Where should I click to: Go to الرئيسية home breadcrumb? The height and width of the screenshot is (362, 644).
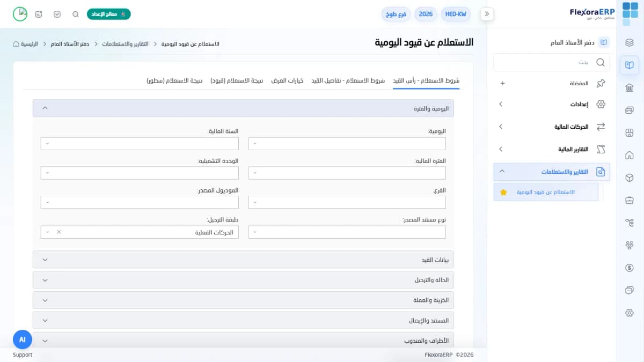tap(26, 44)
